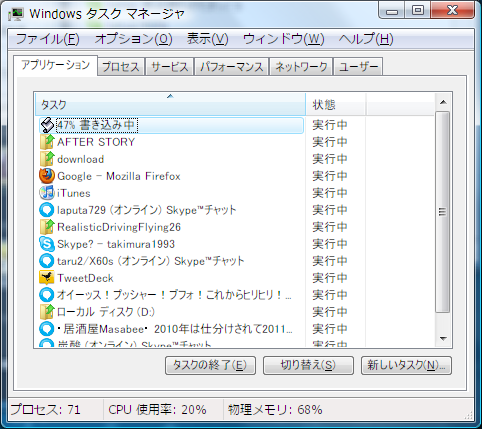Click the プロセス: 71 status bar entry
This screenshot has width=482, height=429.
tap(46, 410)
